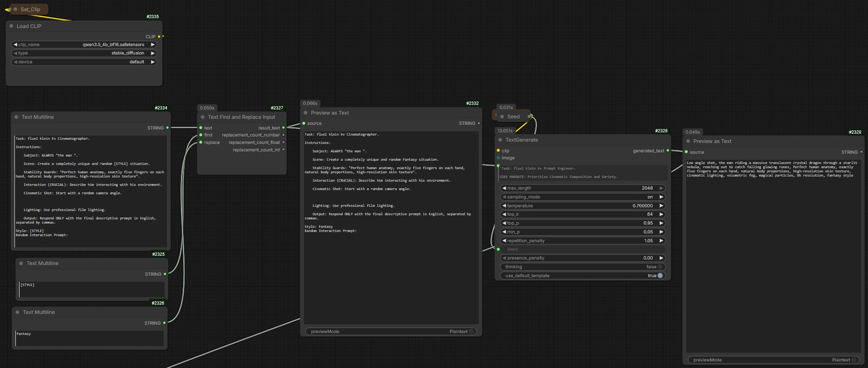The width and height of the screenshot is (868, 368).
Task: Click the replacement_count_float output port
Action: 284,143
